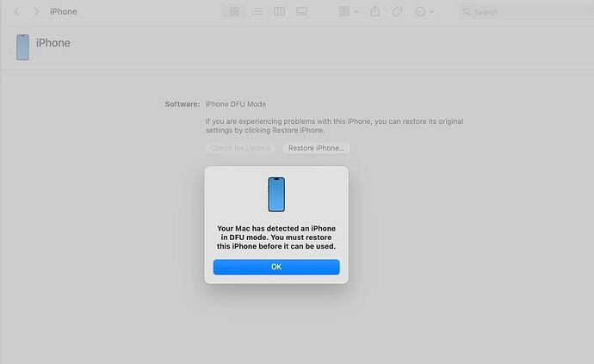The width and height of the screenshot is (594, 364).
Task: Click the Share toolbar icon
Action: 375,12
